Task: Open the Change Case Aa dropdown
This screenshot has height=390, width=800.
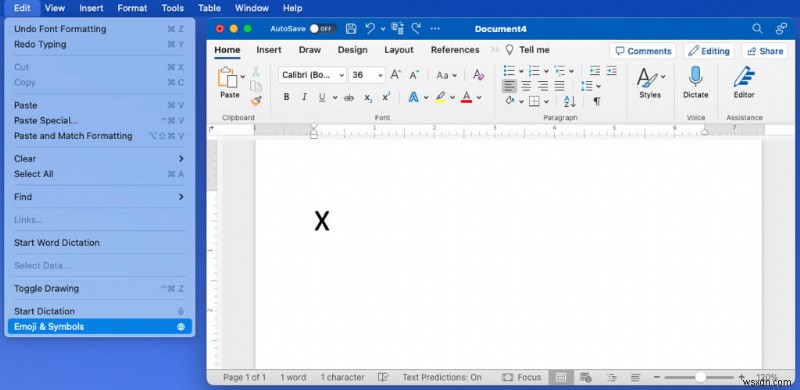Action: click(446, 75)
